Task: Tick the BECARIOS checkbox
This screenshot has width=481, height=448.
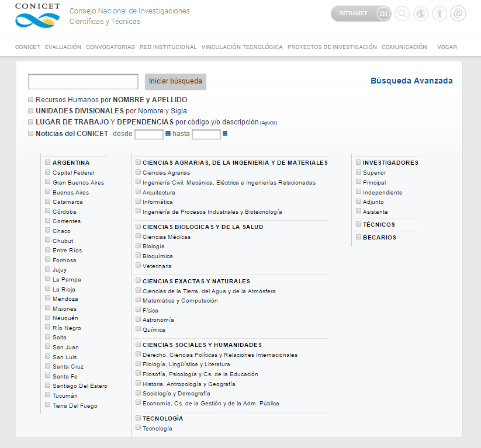Action: pos(358,237)
